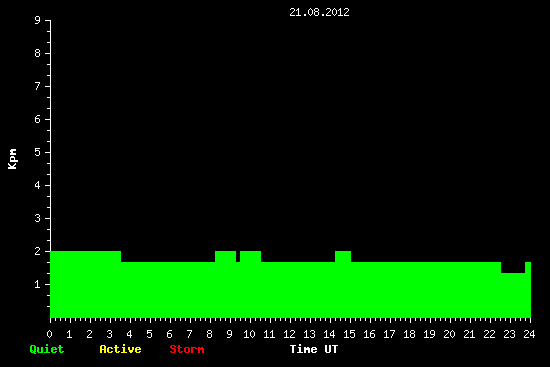Click the Kpm axis title
The height and width of the screenshot is (367, 550).
(x=13, y=159)
